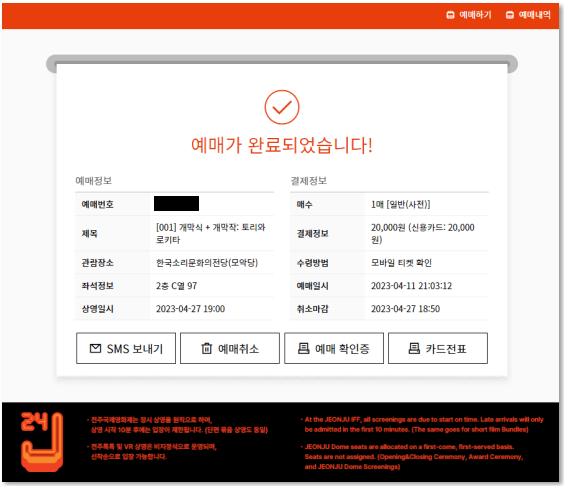This screenshot has height=486, width=564.
Task: Click the 결제정보 row label in table
Action: click(313, 233)
